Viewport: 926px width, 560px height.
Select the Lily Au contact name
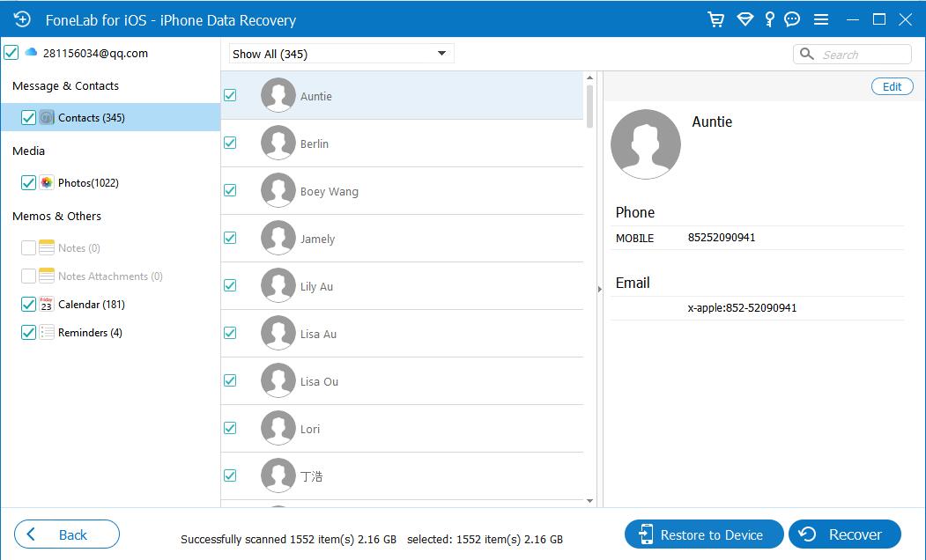tap(316, 286)
